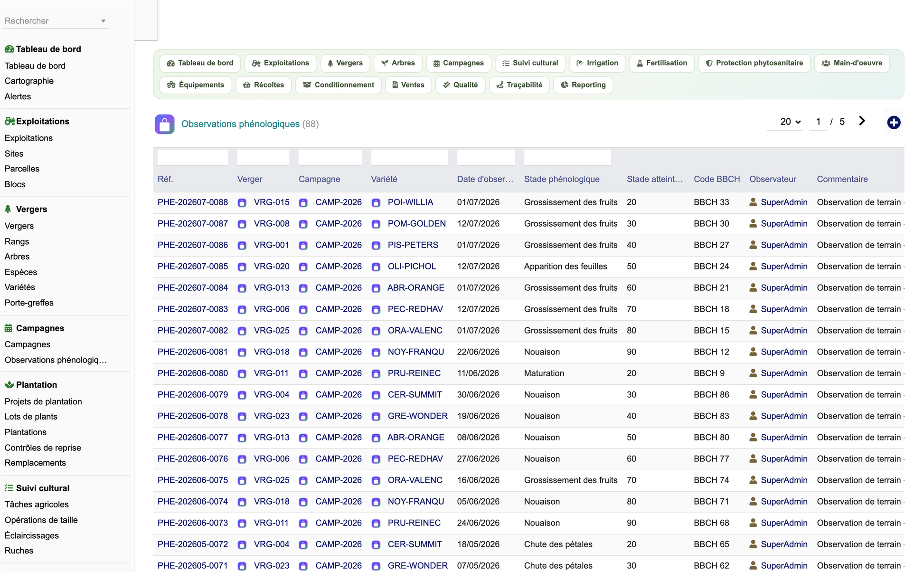Click the tractor icon beside the Exploitations sidebar heading

9,121
